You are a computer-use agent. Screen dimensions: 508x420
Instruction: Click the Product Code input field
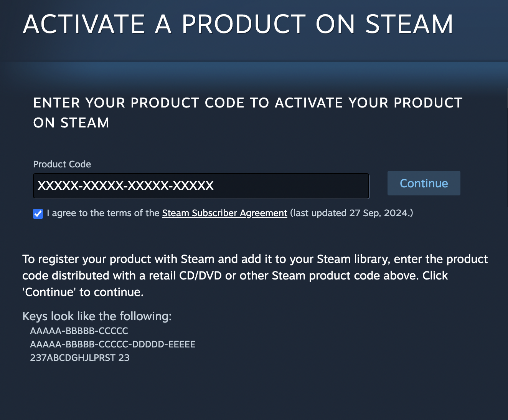[x=201, y=186]
